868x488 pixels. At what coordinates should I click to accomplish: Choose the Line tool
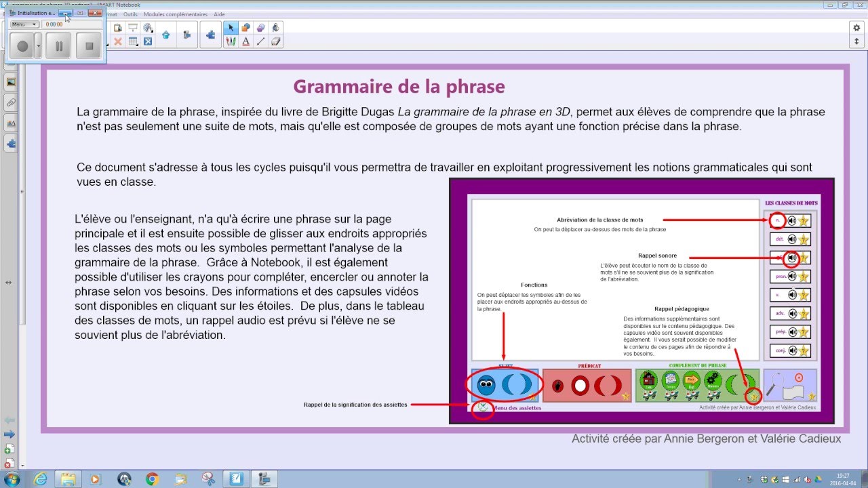coord(260,41)
